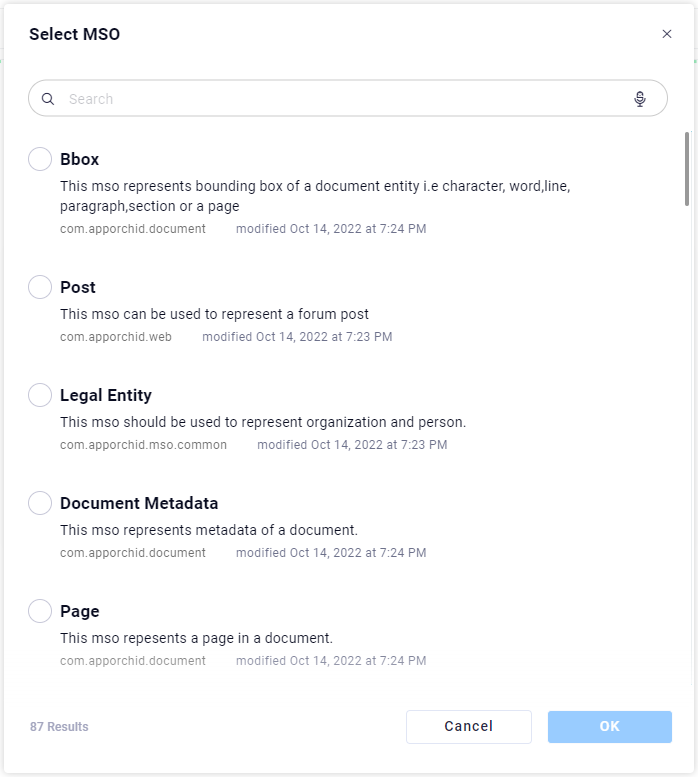This screenshot has width=698, height=777.
Task: Choose the Legal Entity radio option
Action: (x=40, y=395)
